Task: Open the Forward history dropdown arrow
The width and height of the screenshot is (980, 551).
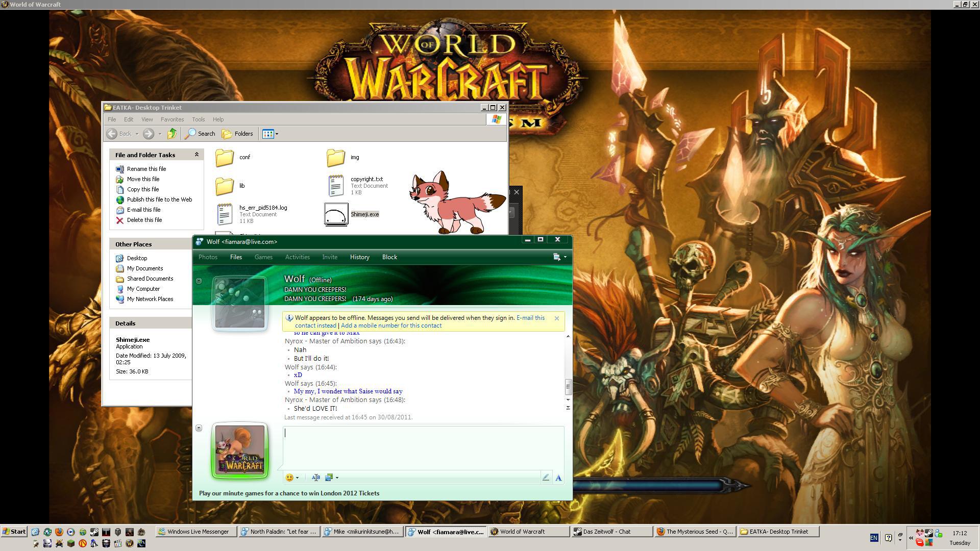Action: pyautogui.click(x=160, y=134)
